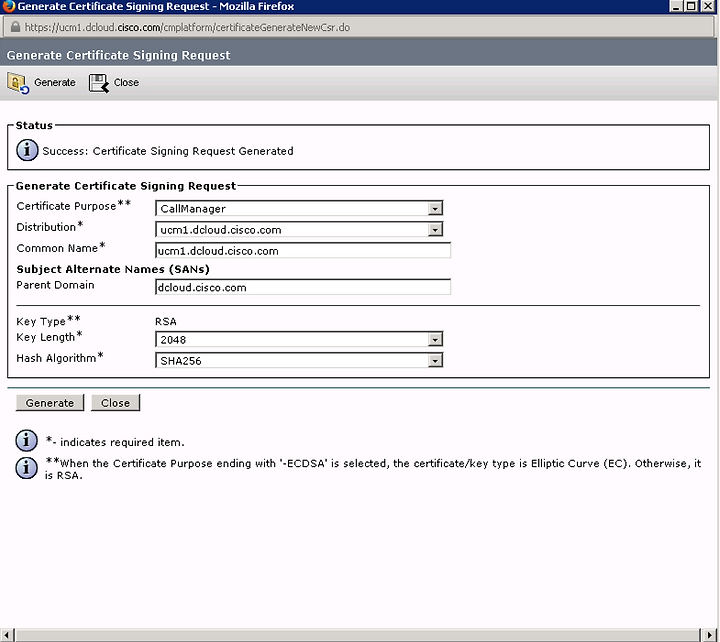Maximize the Firefox window
Image resolution: width=720 pixels, height=642 pixels.
[x=691, y=6]
